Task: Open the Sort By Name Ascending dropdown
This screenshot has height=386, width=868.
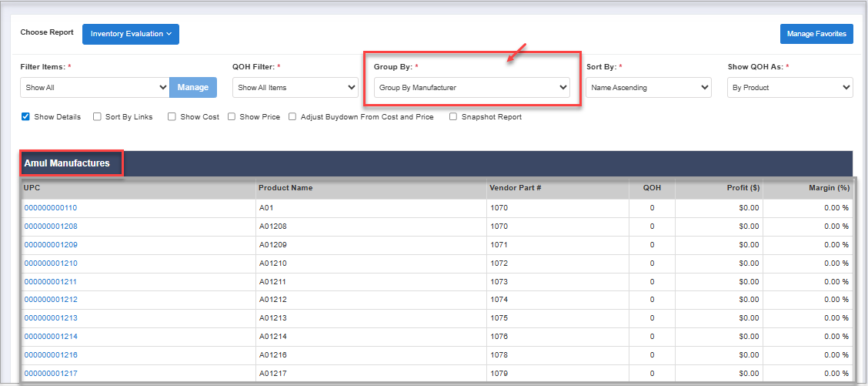Action: tap(648, 88)
